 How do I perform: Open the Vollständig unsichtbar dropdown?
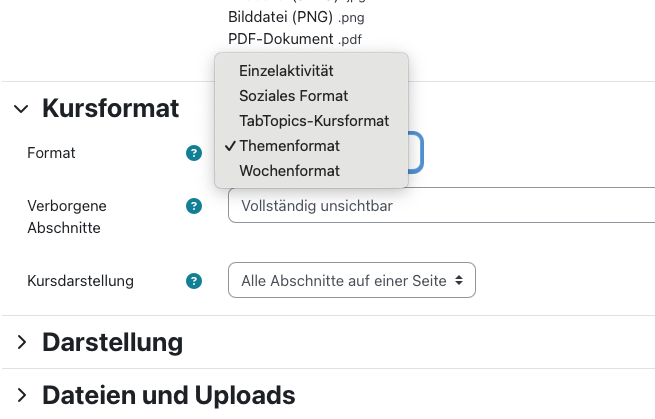(440, 206)
